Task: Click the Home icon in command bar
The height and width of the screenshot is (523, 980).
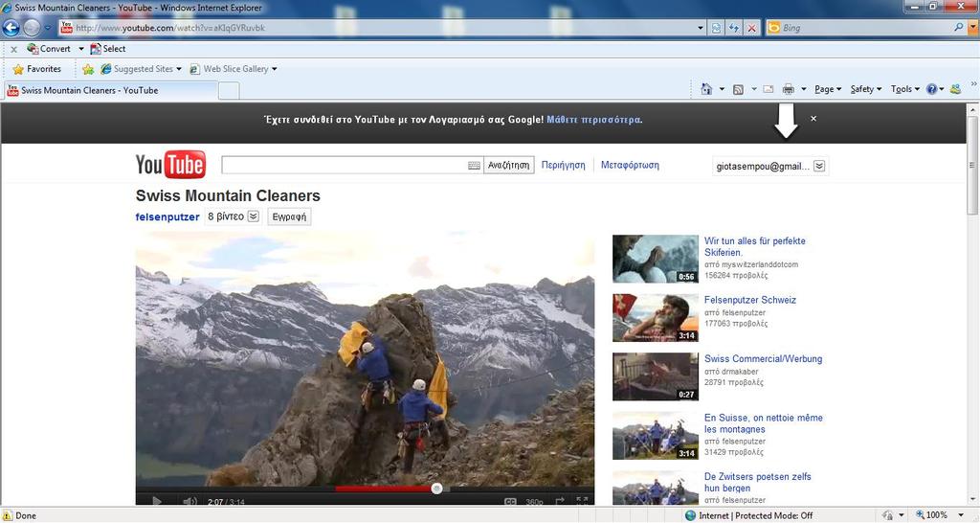Action: pyautogui.click(x=706, y=89)
